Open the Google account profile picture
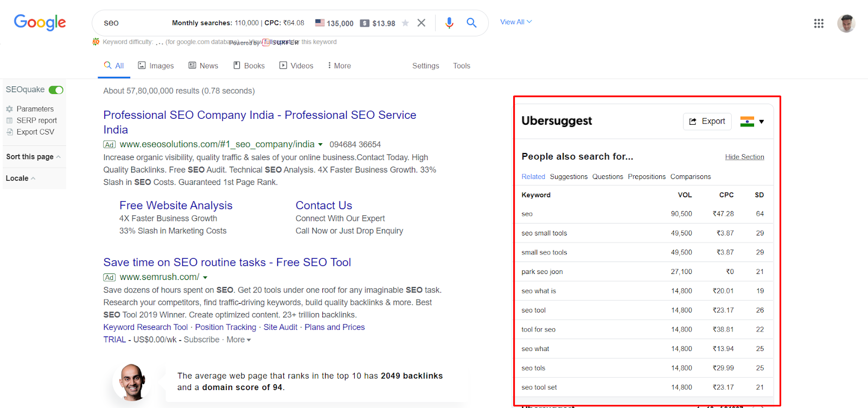This screenshot has width=868, height=408. click(846, 23)
